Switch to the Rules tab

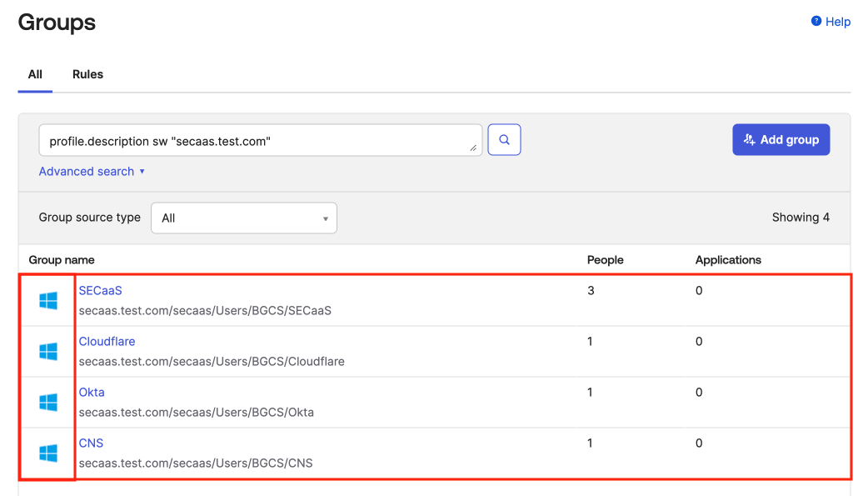(x=87, y=74)
